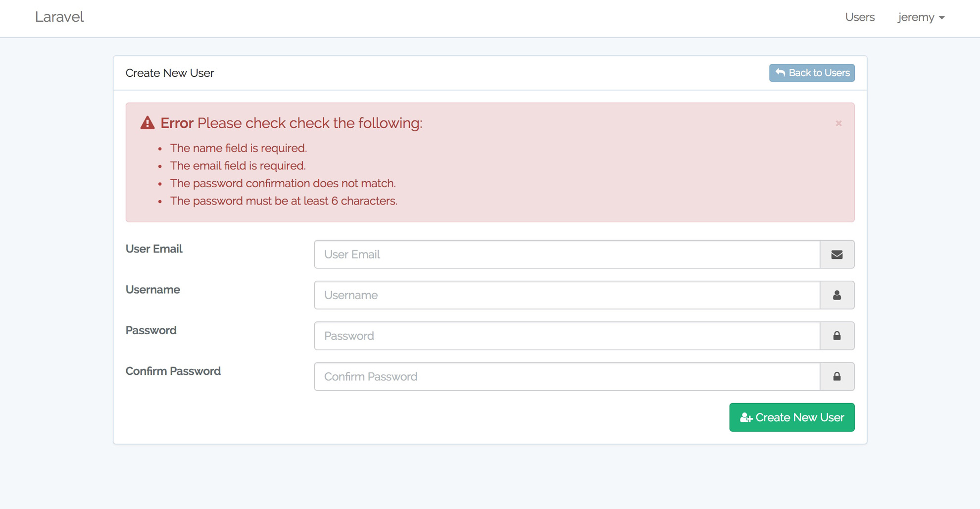Click the User Email field label

154,249
